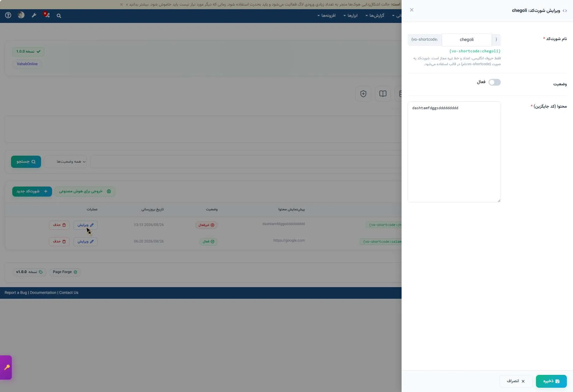Click the green {vo-shortcode:chegoli} preview text

475,51
